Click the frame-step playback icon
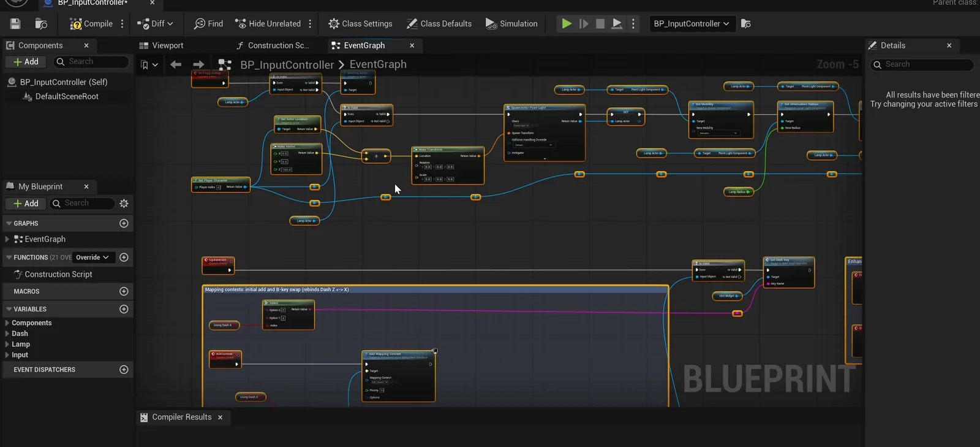This screenshot has height=447, width=980. click(584, 24)
